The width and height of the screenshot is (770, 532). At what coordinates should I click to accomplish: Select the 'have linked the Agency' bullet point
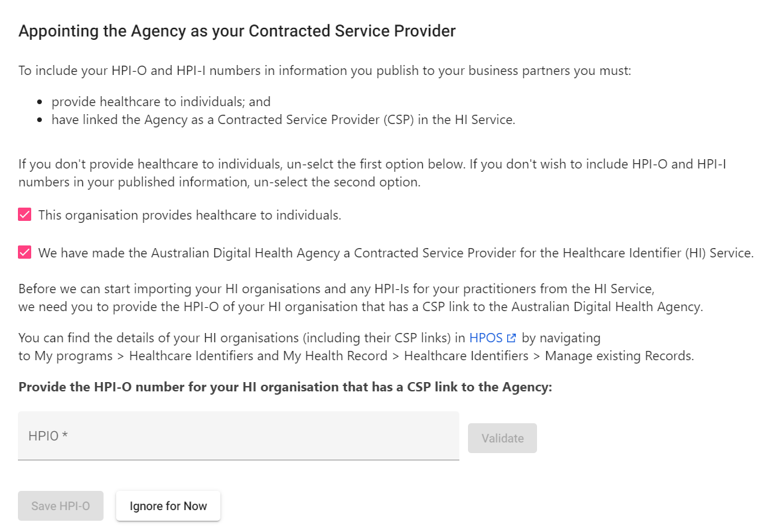[283, 120]
